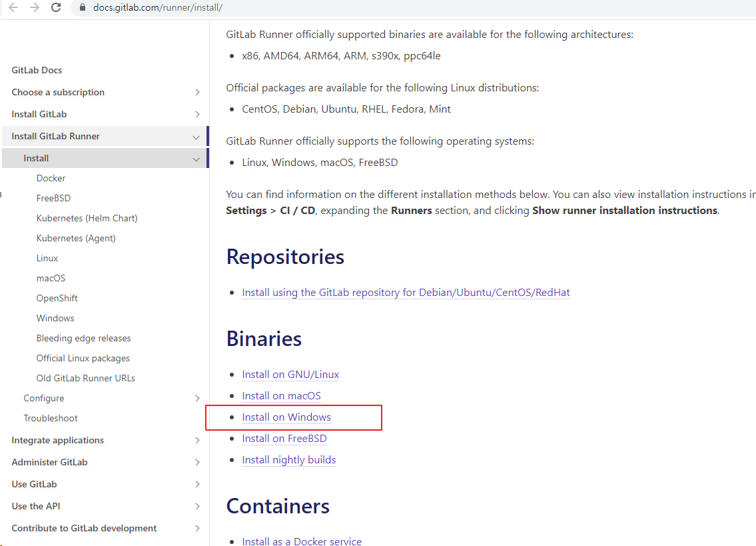The width and height of the screenshot is (756, 546).
Task: Open Kubernetes (Helm Chart) sidebar page
Action: (87, 218)
